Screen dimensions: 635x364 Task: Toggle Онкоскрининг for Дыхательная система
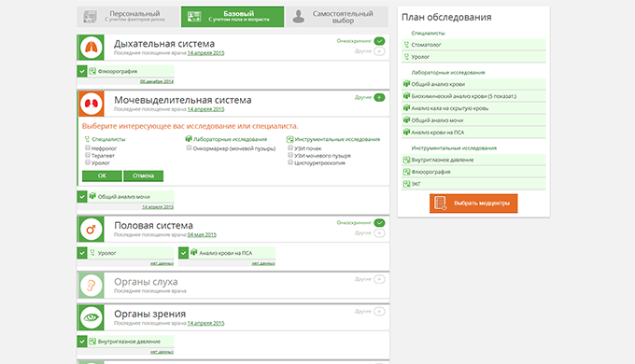click(x=379, y=41)
